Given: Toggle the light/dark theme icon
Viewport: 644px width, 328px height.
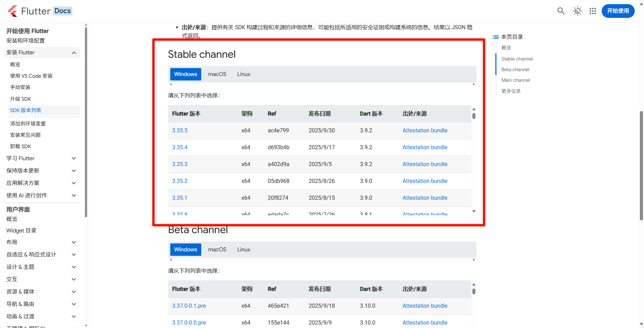Looking at the screenshot, I should point(577,11).
